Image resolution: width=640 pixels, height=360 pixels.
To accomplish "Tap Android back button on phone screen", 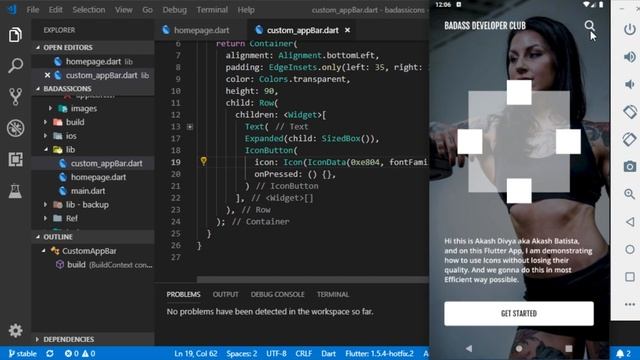I will click(x=469, y=348).
